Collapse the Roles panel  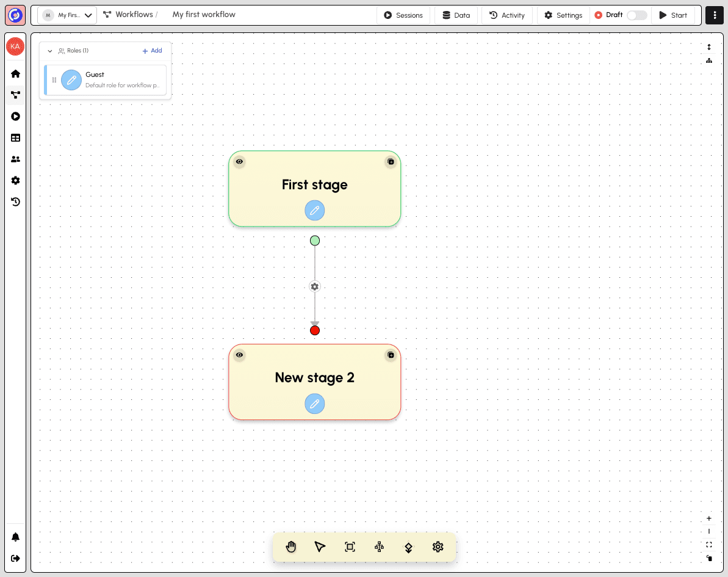[x=49, y=51]
